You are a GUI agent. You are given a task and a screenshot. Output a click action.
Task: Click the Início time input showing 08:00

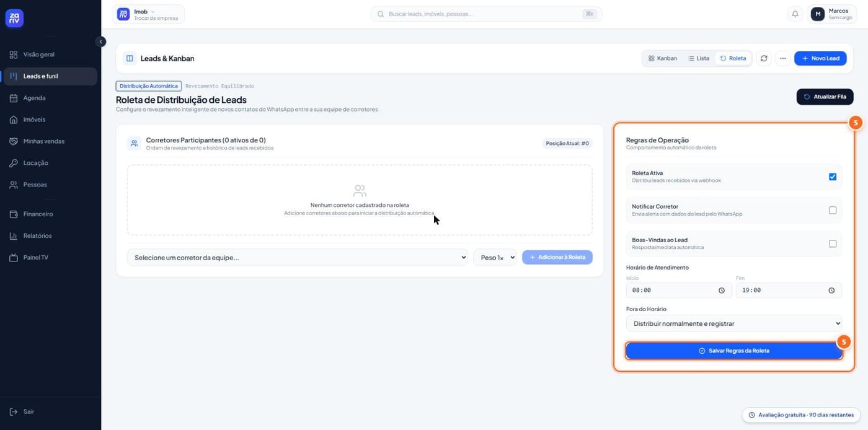click(679, 290)
